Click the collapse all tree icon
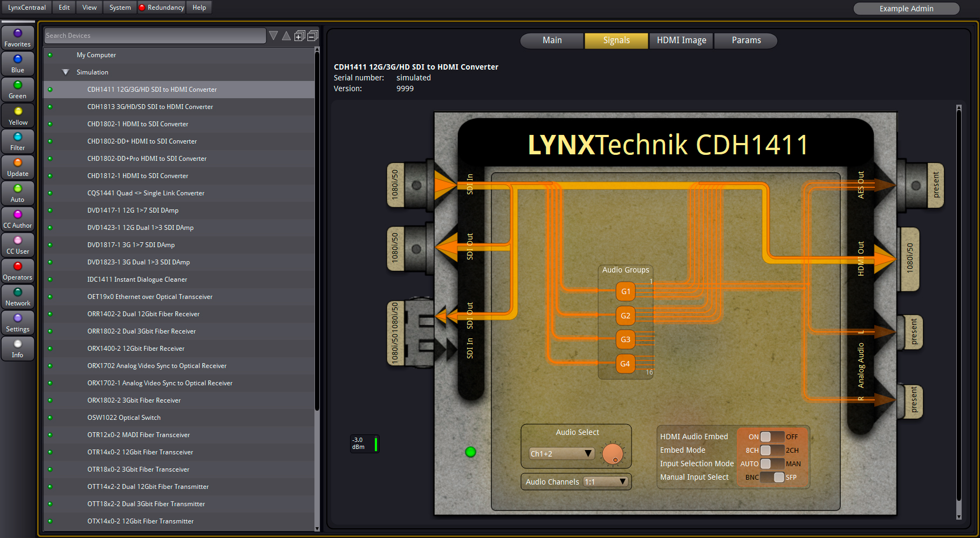 (x=313, y=36)
